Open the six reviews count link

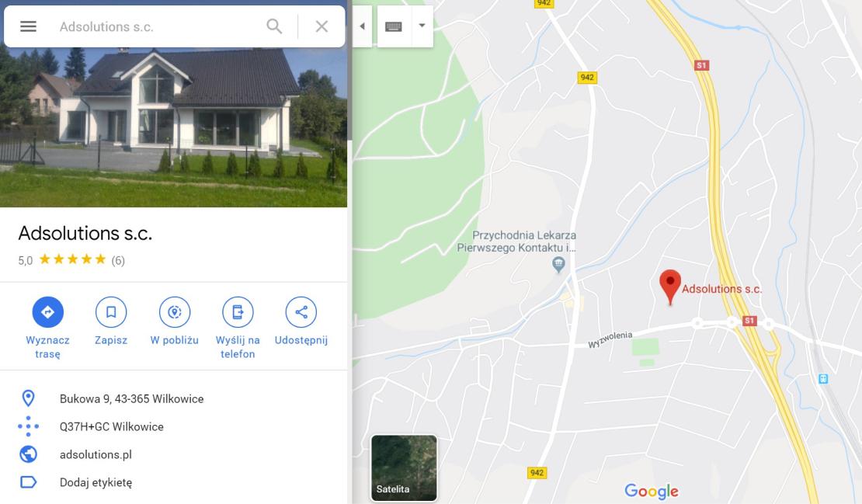click(x=118, y=260)
